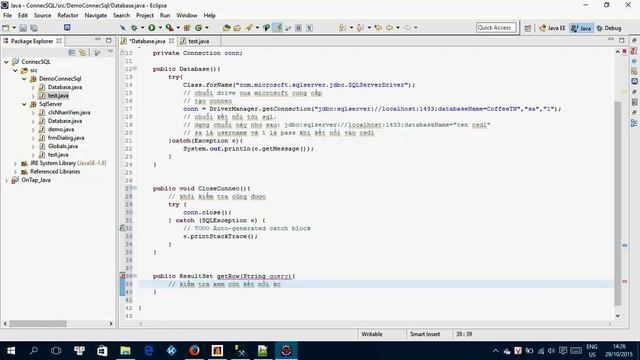Image resolution: width=640 pixels, height=360 pixels.
Task: Expand JRE System Library node
Action: pos(15,163)
